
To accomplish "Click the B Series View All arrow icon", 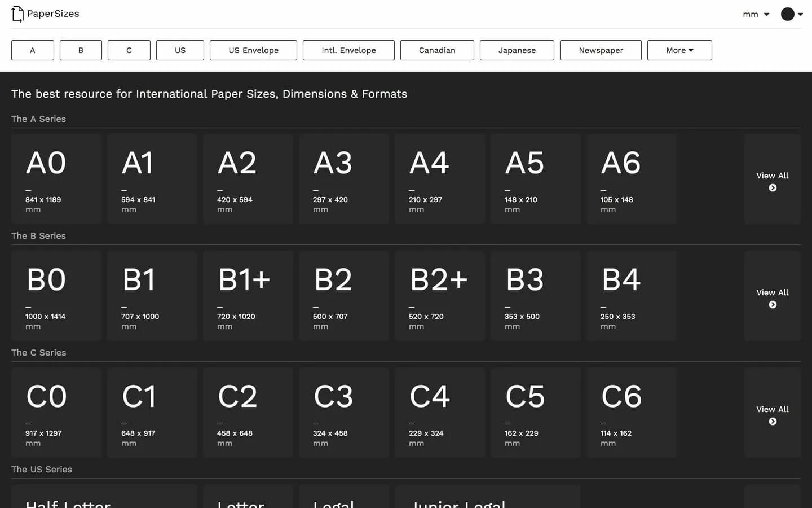I will (773, 305).
